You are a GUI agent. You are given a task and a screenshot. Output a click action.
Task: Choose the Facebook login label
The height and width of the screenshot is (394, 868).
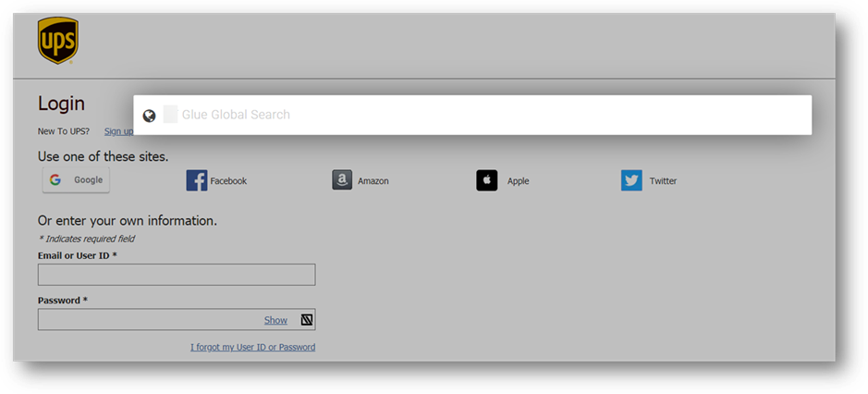[228, 181]
